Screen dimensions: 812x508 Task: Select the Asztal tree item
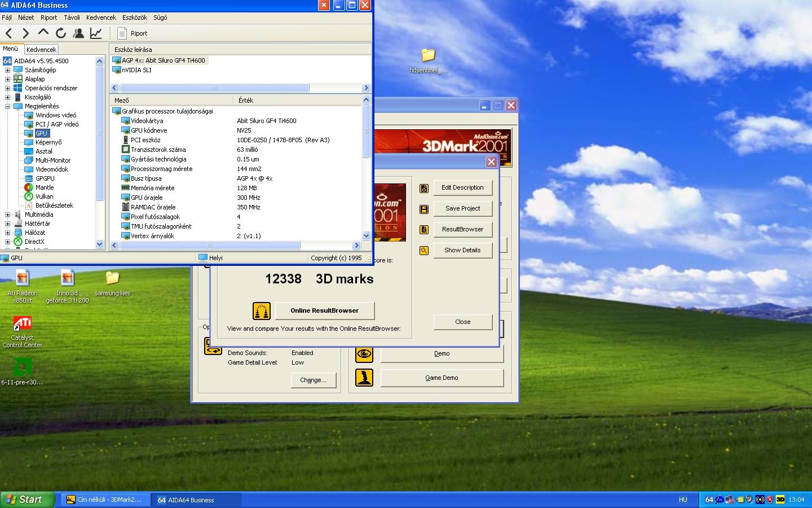(43, 151)
